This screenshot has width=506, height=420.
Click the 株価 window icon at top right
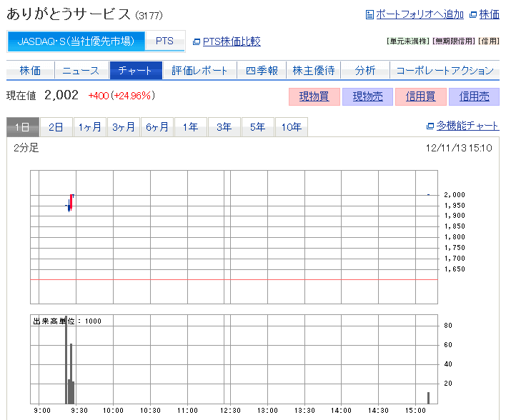tap(472, 14)
